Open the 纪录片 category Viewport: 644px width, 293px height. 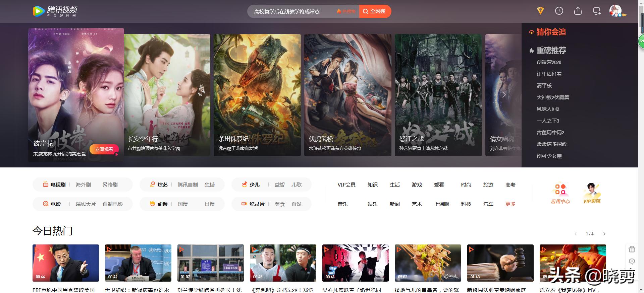(257, 204)
